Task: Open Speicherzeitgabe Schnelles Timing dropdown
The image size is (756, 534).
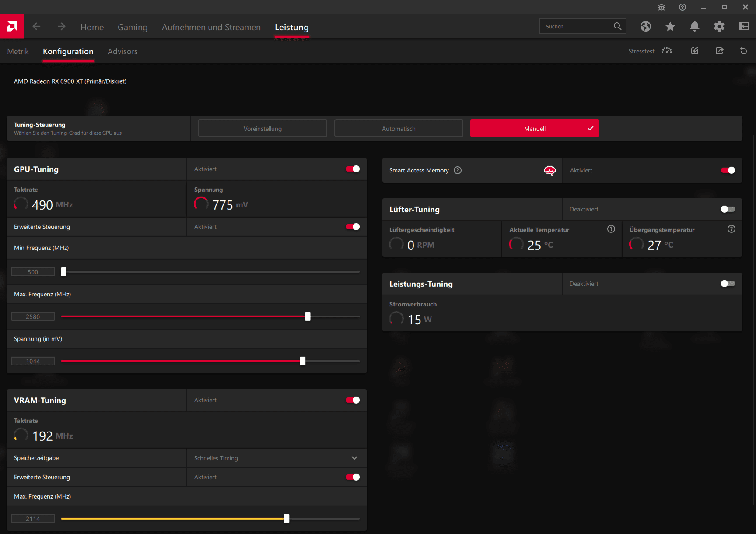Action: point(276,458)
